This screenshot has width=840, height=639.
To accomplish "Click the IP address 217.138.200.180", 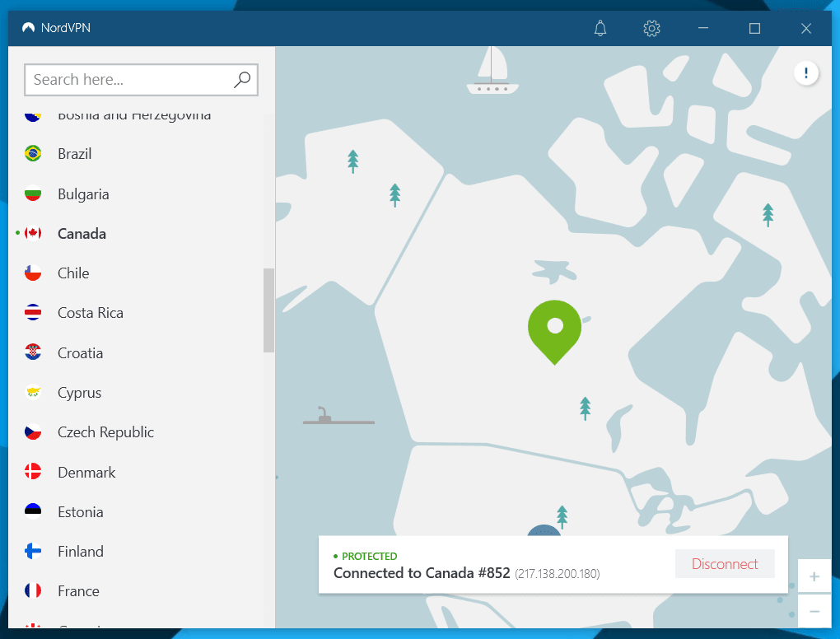I will [x=558, y=574].
